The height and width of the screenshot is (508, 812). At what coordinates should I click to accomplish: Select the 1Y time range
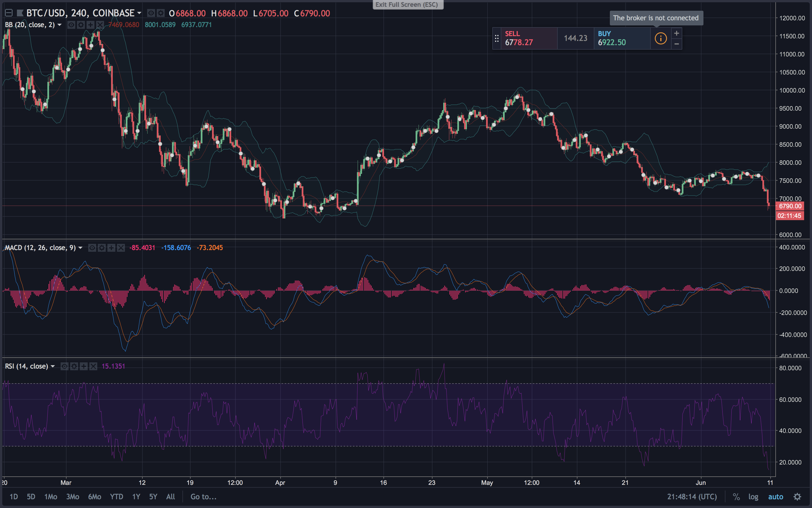click(136, 497)
